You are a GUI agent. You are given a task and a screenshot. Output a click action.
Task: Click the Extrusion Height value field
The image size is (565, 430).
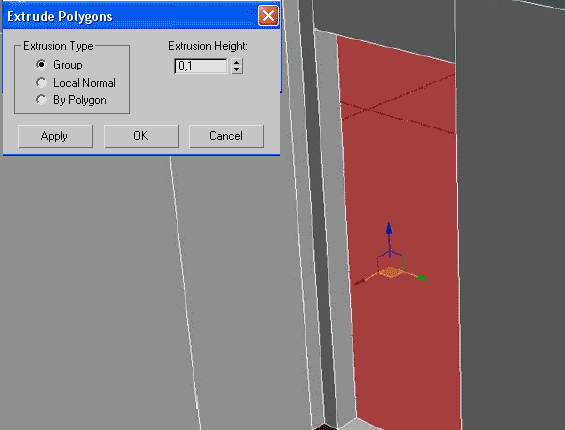[201, 66]
